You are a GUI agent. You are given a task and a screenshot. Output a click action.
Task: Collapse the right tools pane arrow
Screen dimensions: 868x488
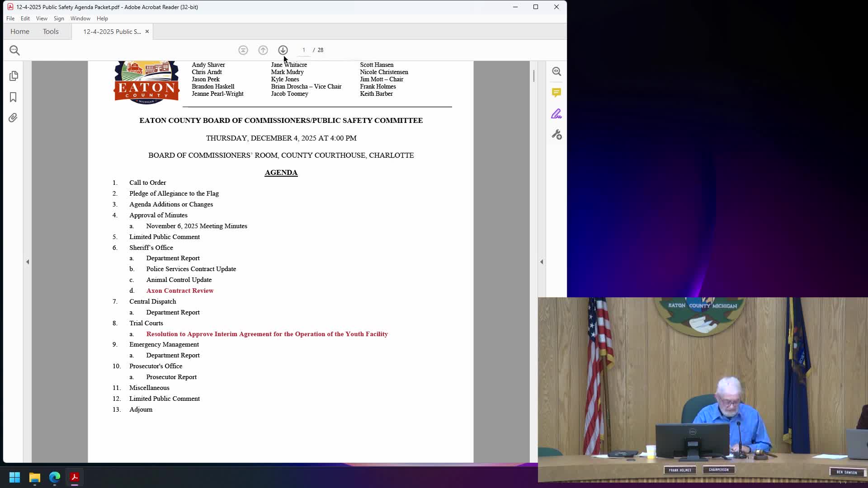(x=542, y=262)
